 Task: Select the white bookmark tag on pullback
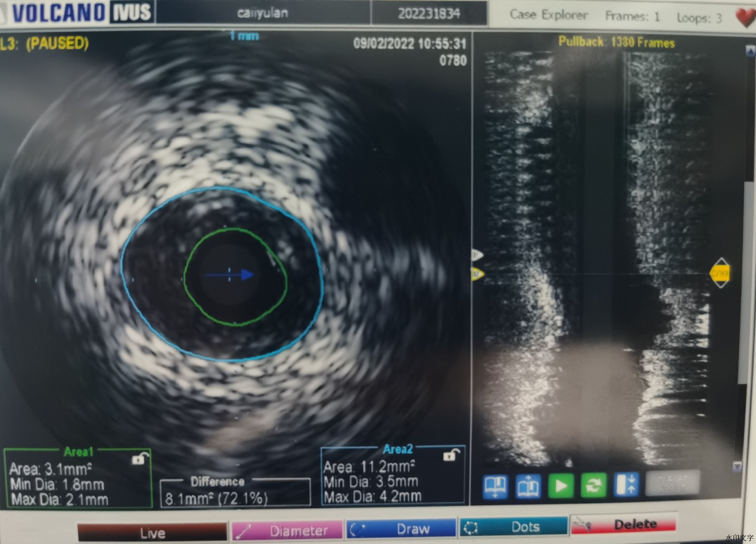(477, 256)
